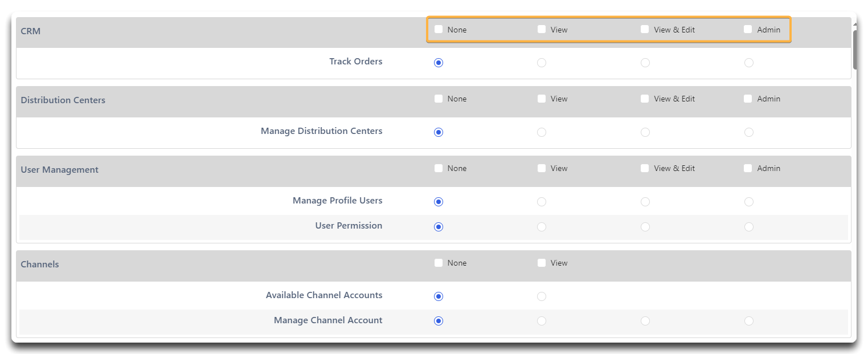Select Admin for User Permission
The width and height of the screenshot is (868, 354).
[749, 227]
